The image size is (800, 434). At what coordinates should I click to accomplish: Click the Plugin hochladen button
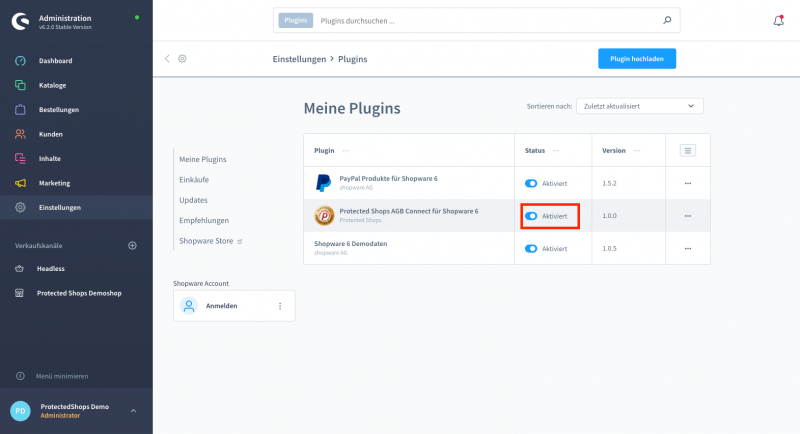pos(637,59)
